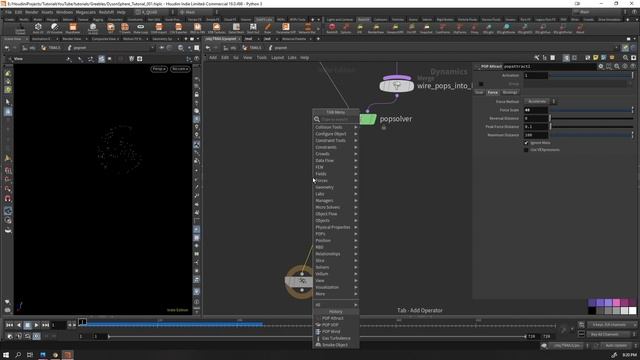Click the Smoke Object history entry icon
Screen dimensions: 640x360
pyautogui.click(x=318, y=345)
